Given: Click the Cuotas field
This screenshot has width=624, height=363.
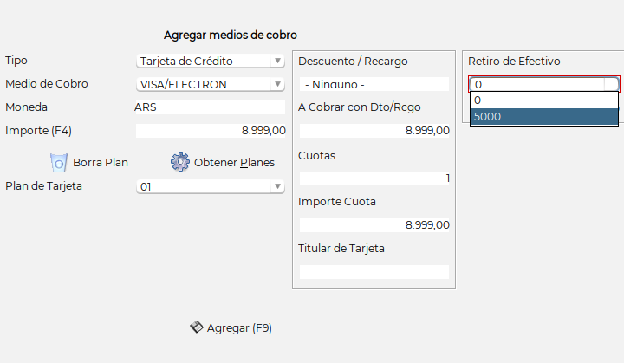Looking at the screenshot, I should coord(374,178).
